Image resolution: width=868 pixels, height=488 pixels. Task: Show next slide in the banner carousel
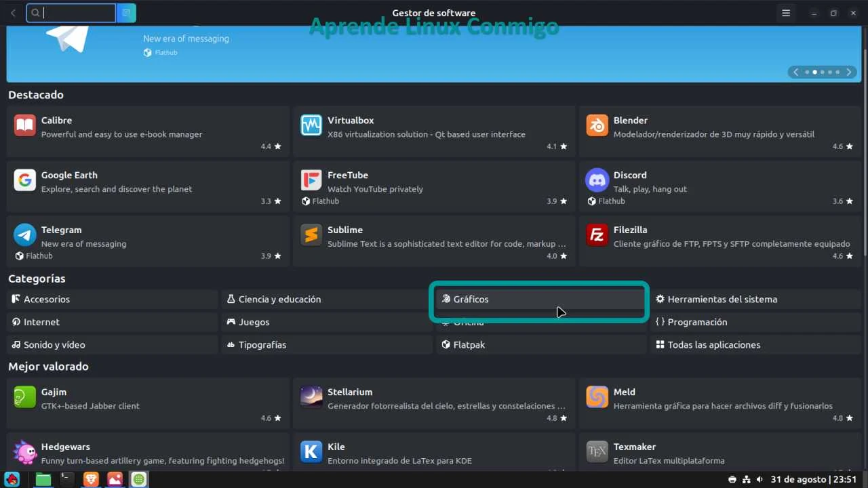point(848,72)
